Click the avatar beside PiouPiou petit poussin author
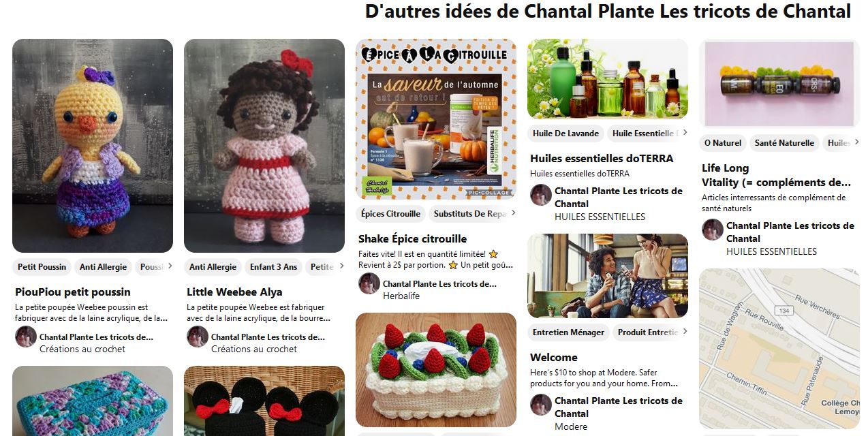 [26, 337]
